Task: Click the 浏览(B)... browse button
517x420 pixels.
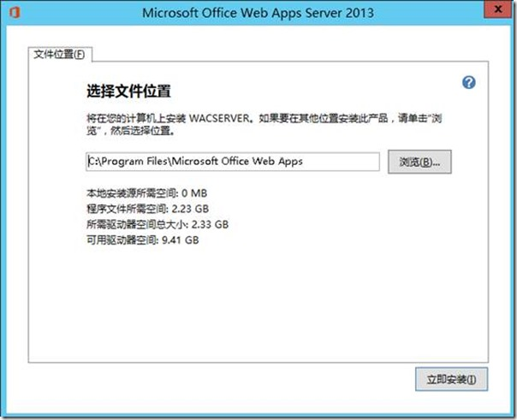Action: pyautogui.click(x=419, y=162)
